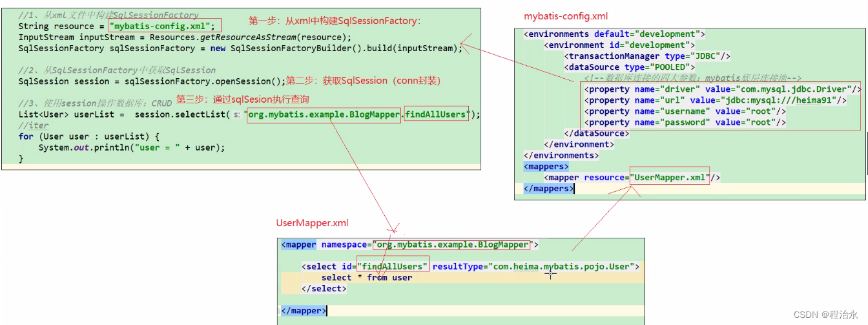Image resolution: width=868 pixels, height=325 pixels.
Task: Click the '//iter' comment line
Action: tap(34, 125)
